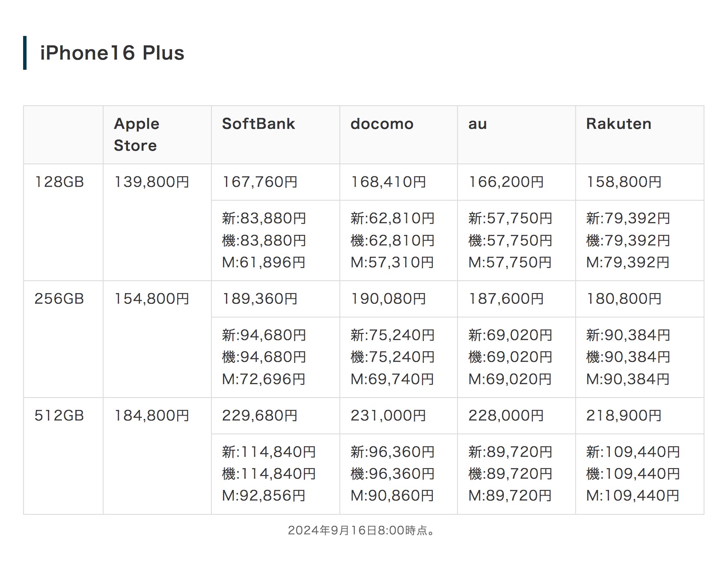Screen dimensions: 728x561
Task: Select docomo M:57,310円 value
Action: [392, 262]
